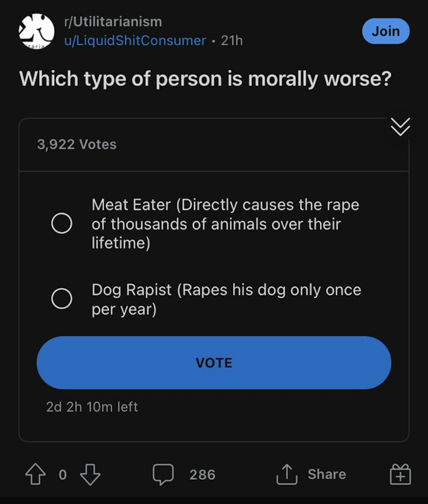Open the post titled 'Which type of person'

click(x=205, y=79)
